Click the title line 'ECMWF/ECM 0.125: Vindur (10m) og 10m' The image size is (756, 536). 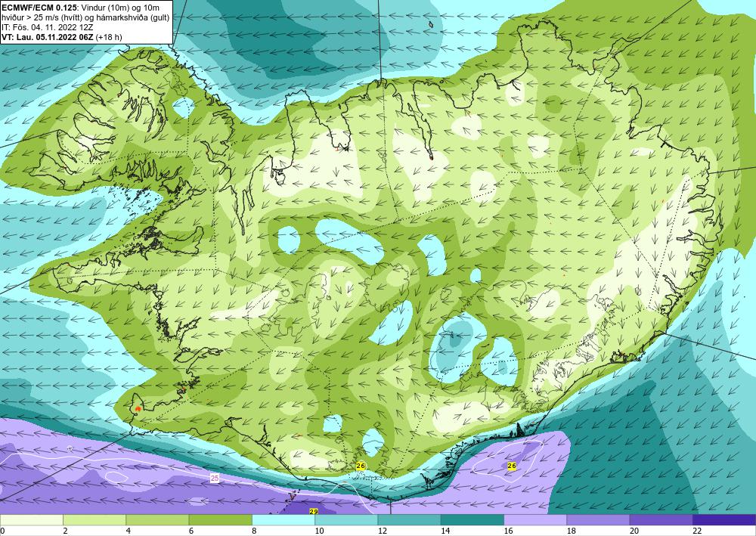coord(81,8)
